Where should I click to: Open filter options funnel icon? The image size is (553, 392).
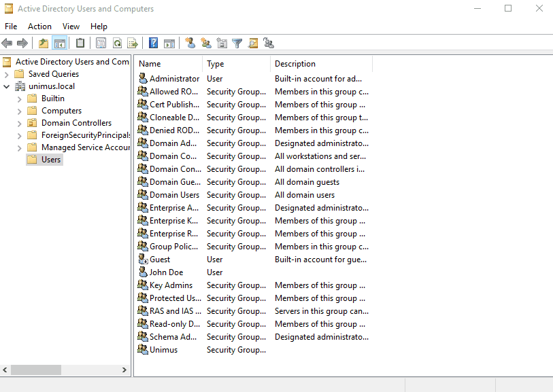pyautogui.click(x=237, y=43)
